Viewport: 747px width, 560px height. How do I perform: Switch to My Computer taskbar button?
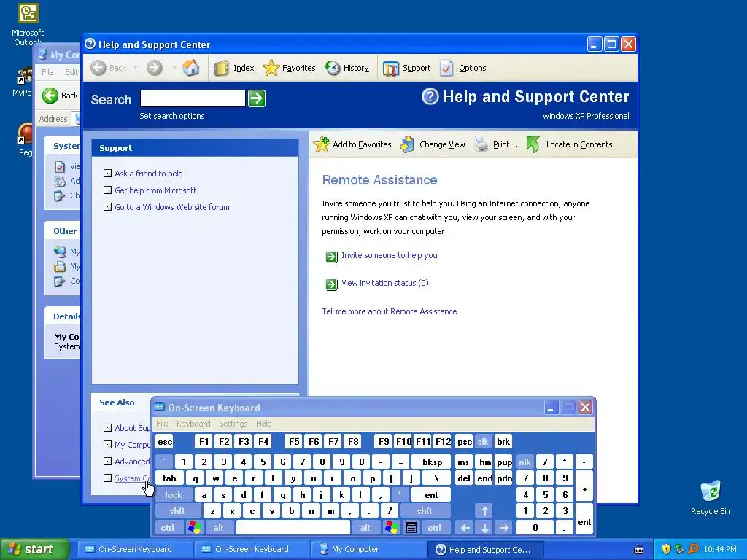coord(369,549)
